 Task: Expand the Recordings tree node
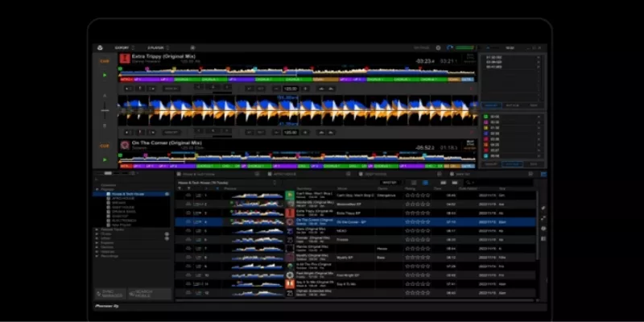point(97,256)
